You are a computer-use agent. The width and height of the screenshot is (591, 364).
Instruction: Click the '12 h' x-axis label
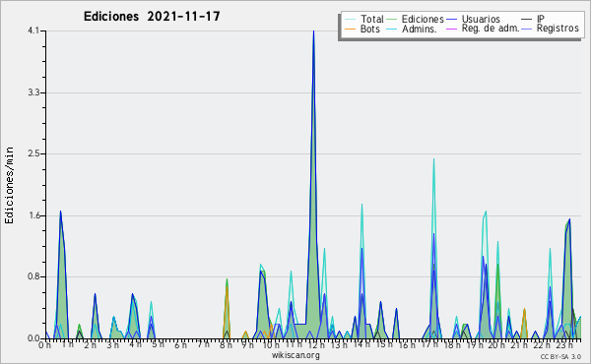(316, 344)
